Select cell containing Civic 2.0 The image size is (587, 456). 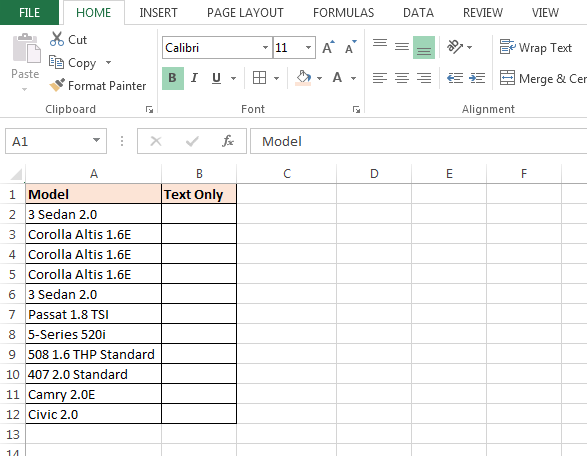[94, 414]
